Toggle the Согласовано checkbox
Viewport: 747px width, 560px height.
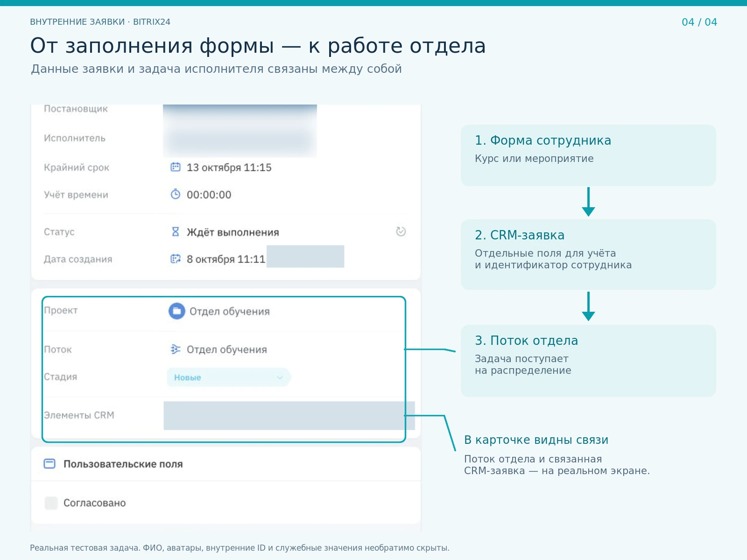[x=51, y=503]
